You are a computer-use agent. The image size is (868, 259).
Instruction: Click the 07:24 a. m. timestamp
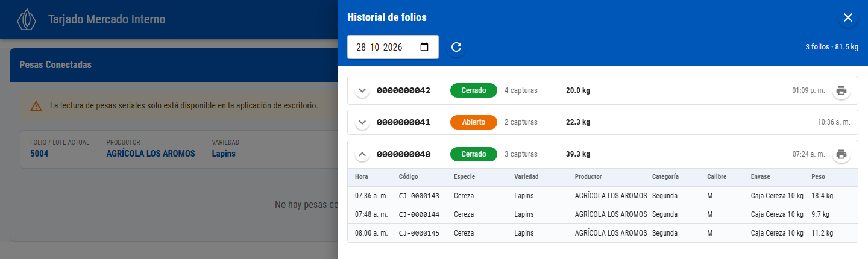808,154
